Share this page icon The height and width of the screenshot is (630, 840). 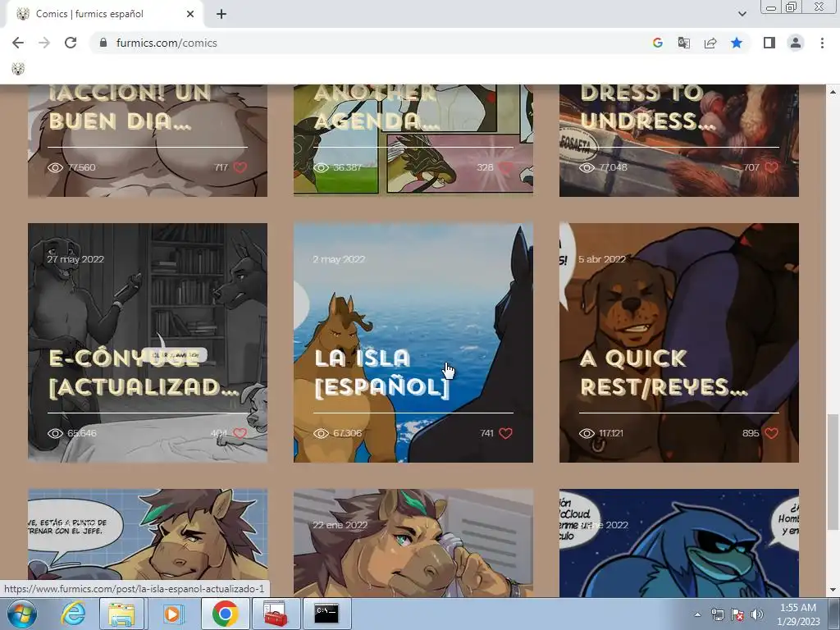click(x=710, y=43)
